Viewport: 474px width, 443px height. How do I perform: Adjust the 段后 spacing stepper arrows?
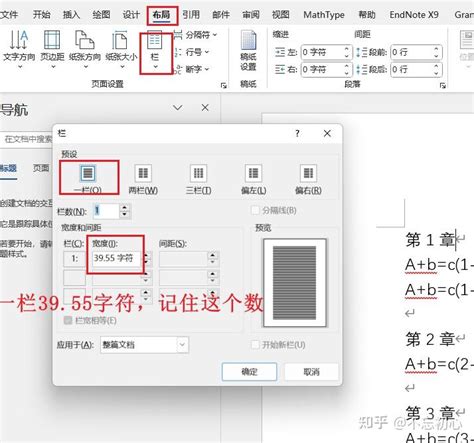click(436, 69)
